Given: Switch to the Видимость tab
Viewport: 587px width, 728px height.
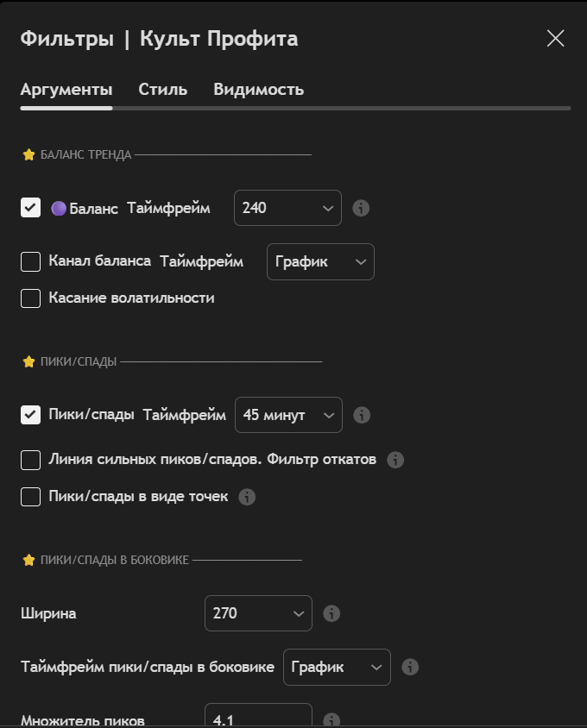Looking at the screenshot, I should pos(258,89).
